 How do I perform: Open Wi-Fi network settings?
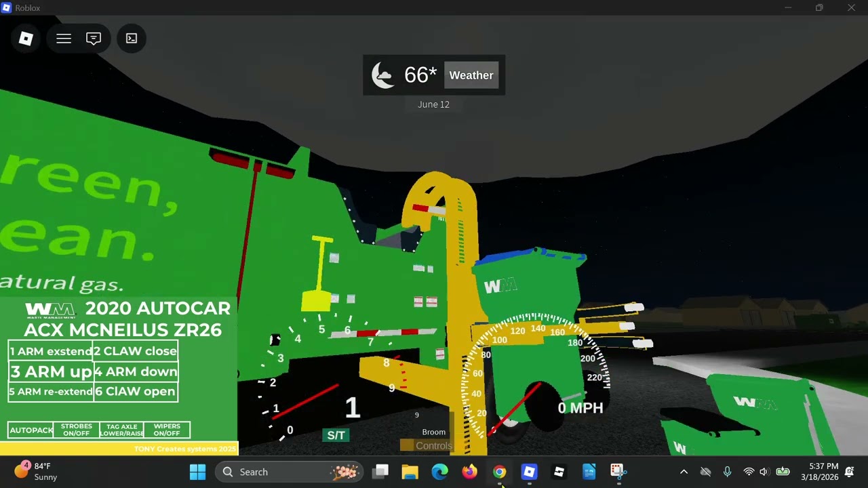[749, 472]
